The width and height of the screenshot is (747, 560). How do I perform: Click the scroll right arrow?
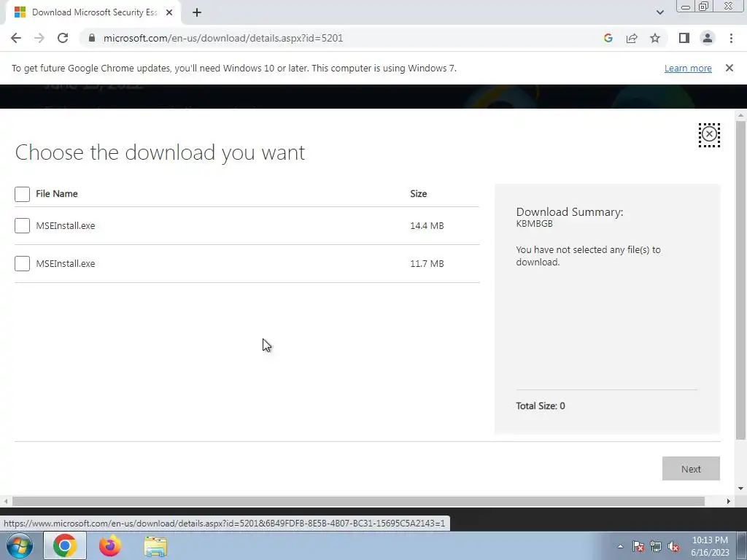[x=728, y=501]
